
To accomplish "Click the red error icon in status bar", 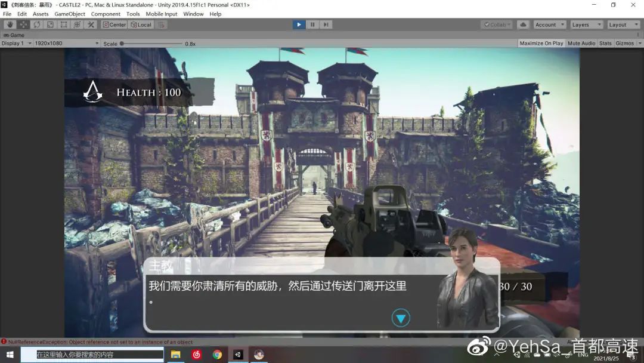I will [4, 342].
